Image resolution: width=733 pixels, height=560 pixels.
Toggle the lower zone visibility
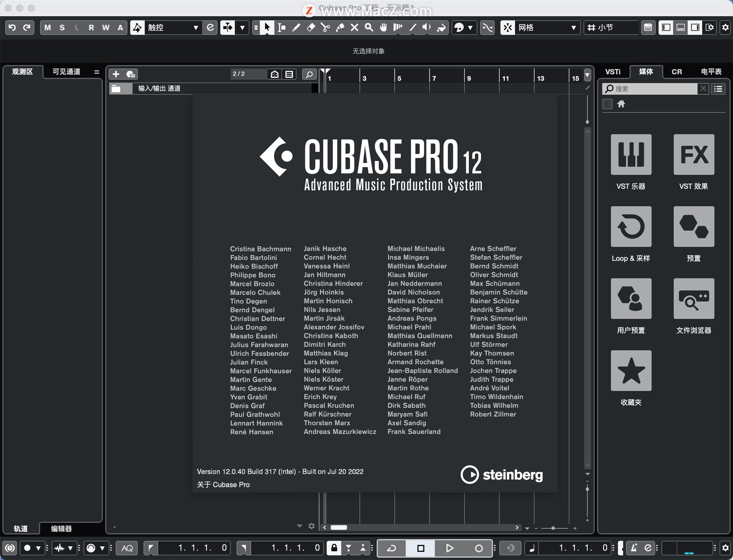click(x=681, y=27)
